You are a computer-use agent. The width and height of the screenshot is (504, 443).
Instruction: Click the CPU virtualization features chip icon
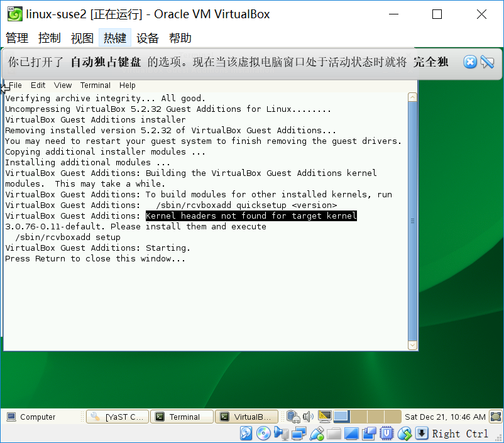pyautogui.click(x=386, y=434)
